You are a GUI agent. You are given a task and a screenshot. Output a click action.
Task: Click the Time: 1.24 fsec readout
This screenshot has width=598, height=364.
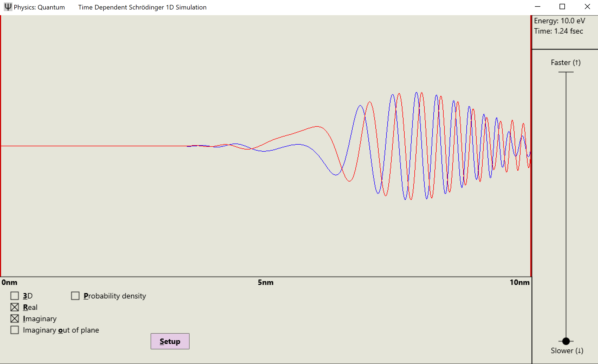558,31
